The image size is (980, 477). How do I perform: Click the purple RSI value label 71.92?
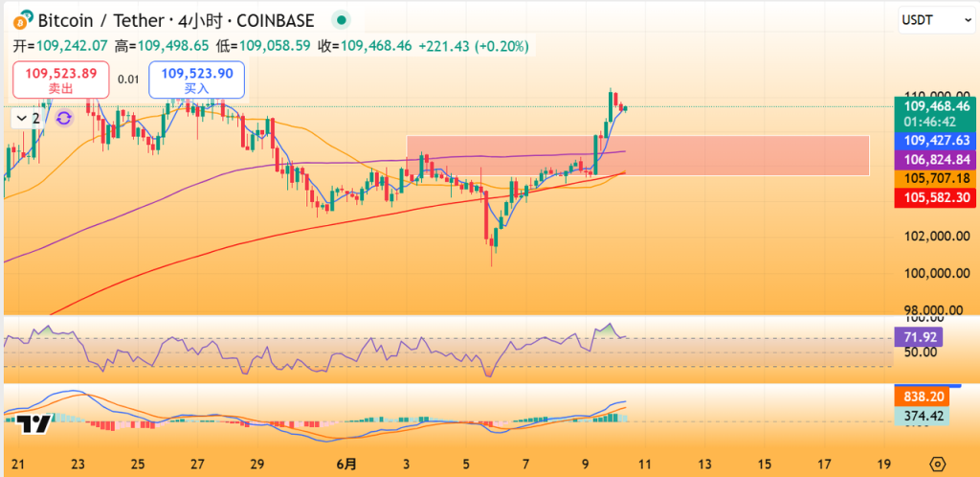[x=918, y=337]
